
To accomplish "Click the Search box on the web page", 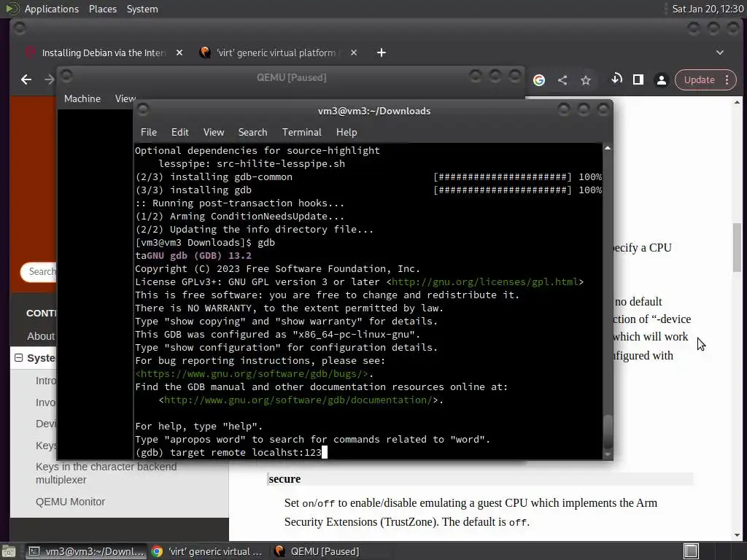I will [x=39, y=272].
